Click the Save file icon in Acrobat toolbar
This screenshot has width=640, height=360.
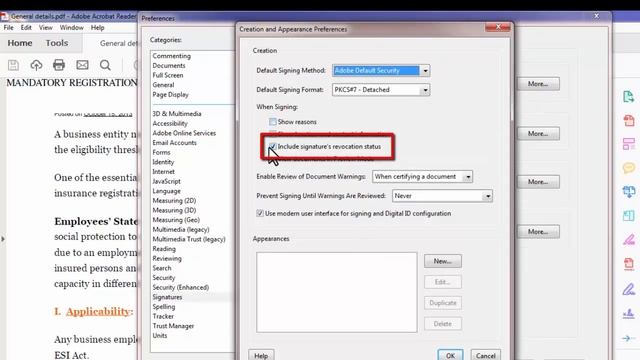[13, 65]
